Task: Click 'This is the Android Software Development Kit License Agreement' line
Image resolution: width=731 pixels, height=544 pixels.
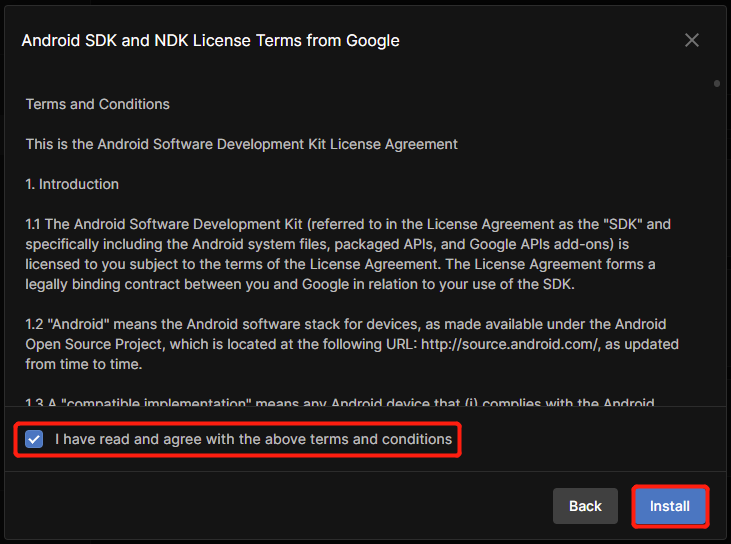Action: click(241, 144)
